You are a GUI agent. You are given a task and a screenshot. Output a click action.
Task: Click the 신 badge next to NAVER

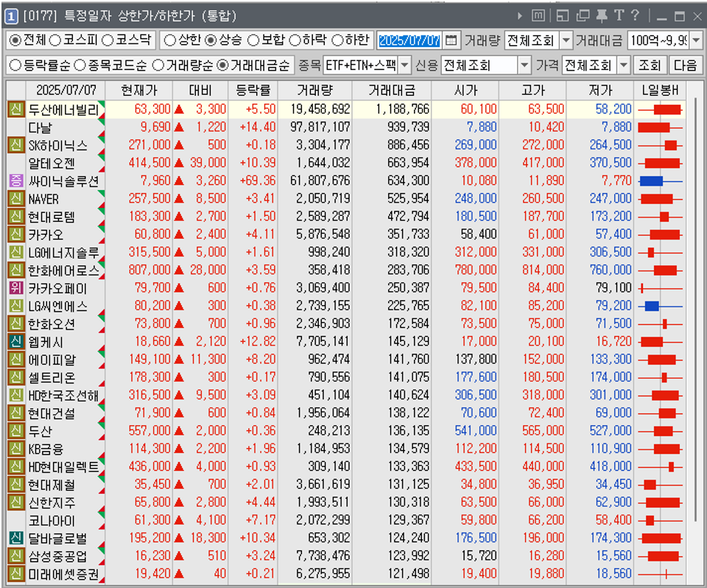(16, 198)
